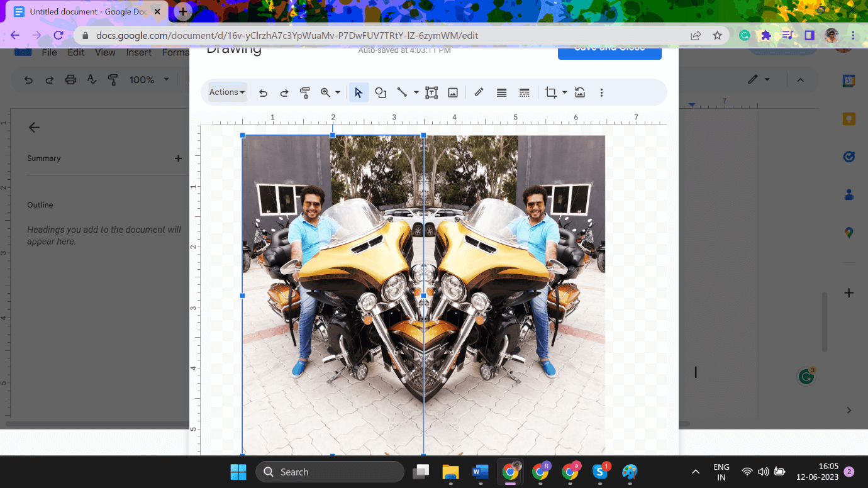This screenshot has height=488, width=868.
Task: Open the Actions menu
Action: 225,92
